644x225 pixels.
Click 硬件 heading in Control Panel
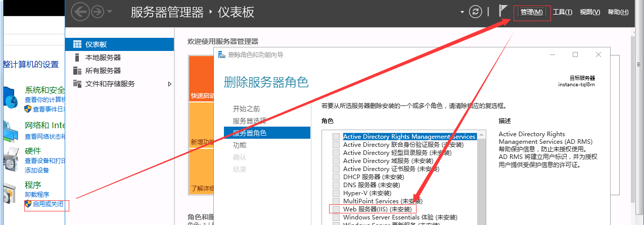click(x=33, y=151)
